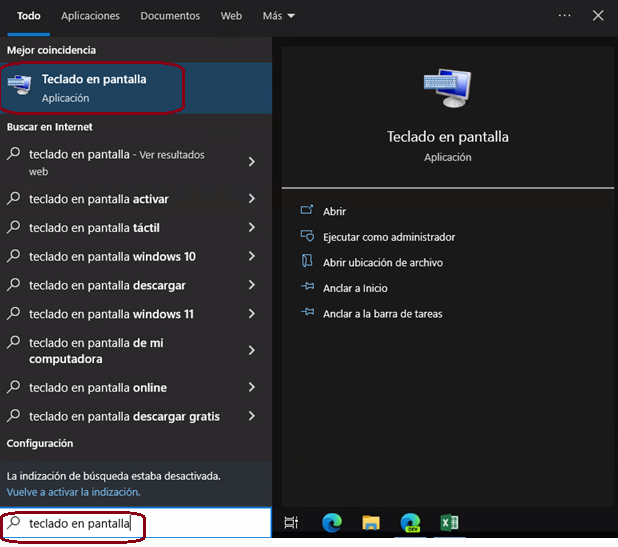Click the search icon next to 'teclado en pantalla descargar gratis'
Viewport: 618px width, 547px height.
pos(14,415)
